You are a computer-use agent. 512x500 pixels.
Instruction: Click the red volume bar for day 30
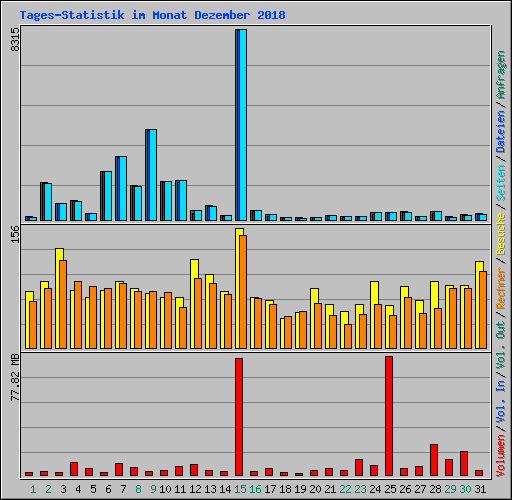[464, 463]
